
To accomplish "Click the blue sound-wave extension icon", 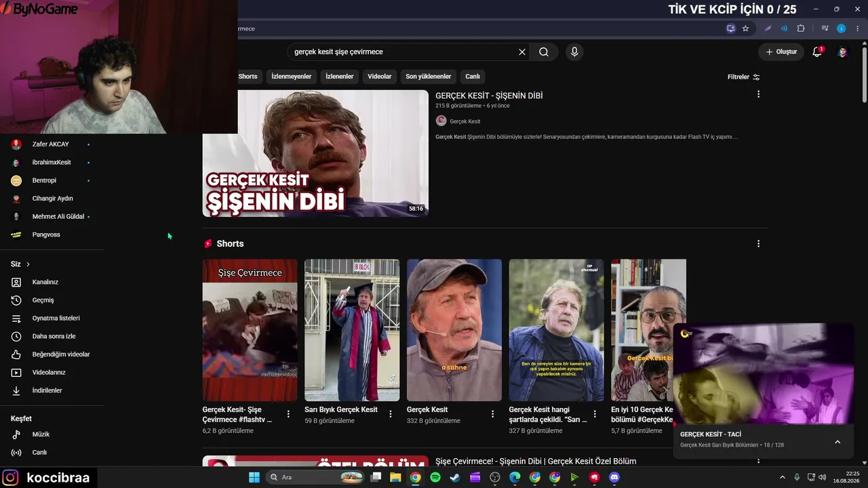I will [x=784, y=28].
